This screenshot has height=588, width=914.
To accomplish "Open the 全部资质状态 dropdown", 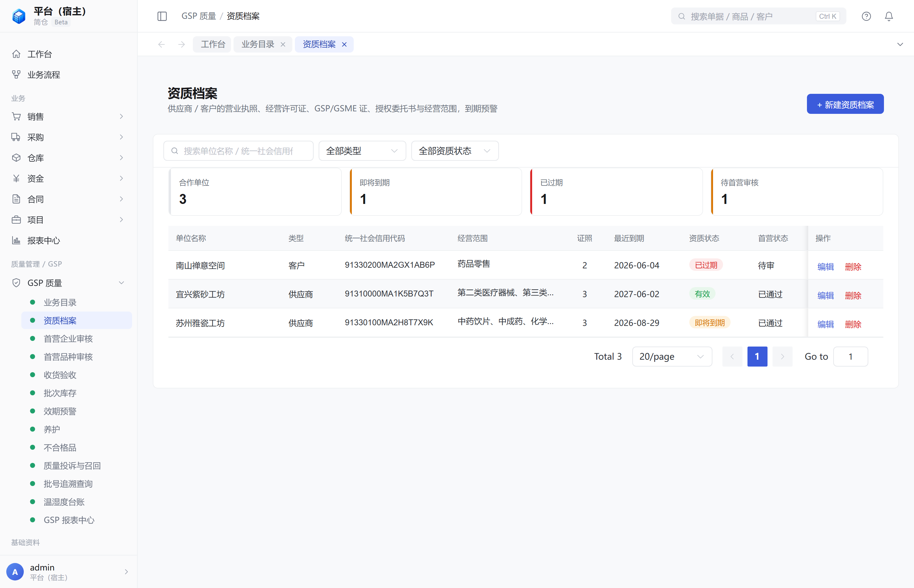I will click(x=455, y=151).
